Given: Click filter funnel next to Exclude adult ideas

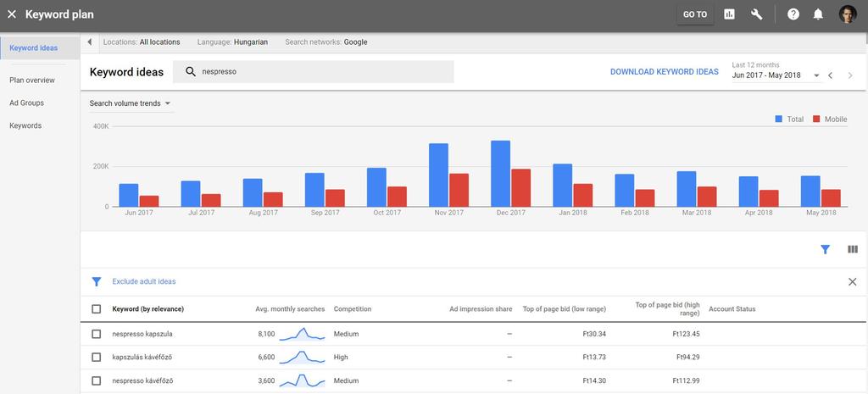Looking at the screenshot, I should pyautogui.click(x=97, y=281).
